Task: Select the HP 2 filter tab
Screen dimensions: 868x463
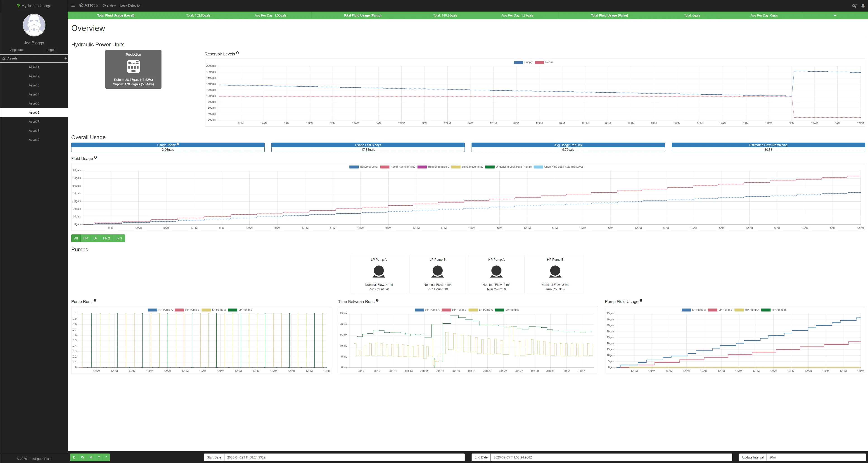Action: 106,239
